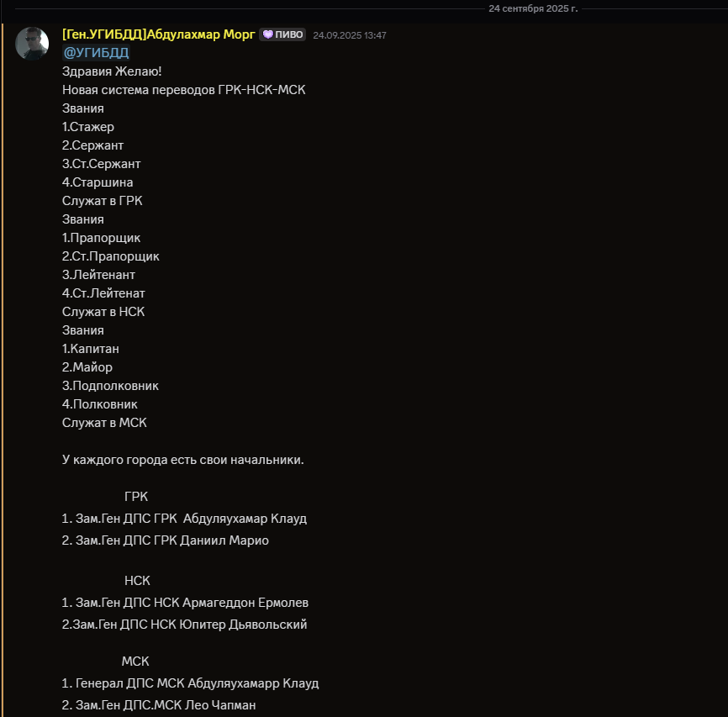Click the 'Зам.Ген ДПС ГРК Даниил Марио' line
This screenshot has height=717, width=728.
pos(171,540)
